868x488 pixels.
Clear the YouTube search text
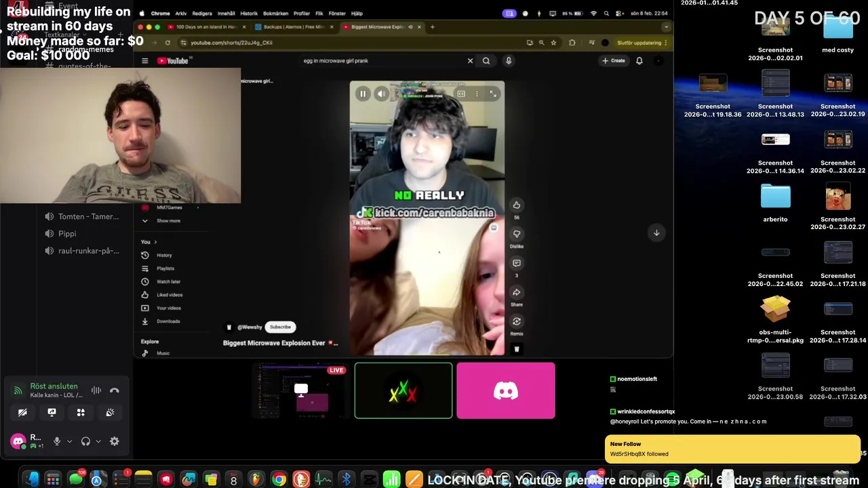click(470, 61)
